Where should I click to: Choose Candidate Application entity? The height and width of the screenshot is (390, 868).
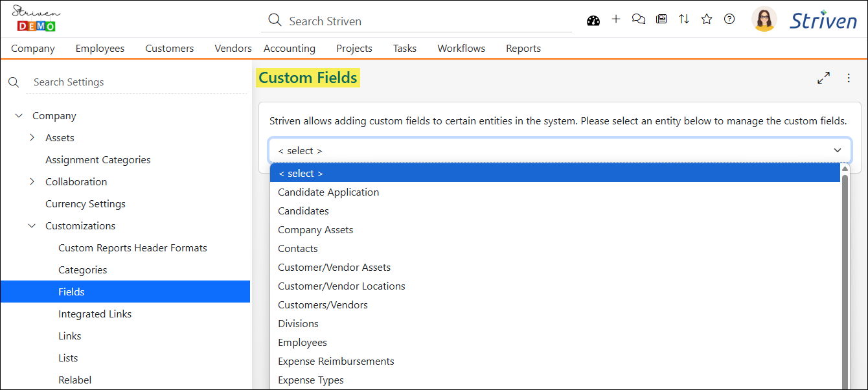pos(555,192)
